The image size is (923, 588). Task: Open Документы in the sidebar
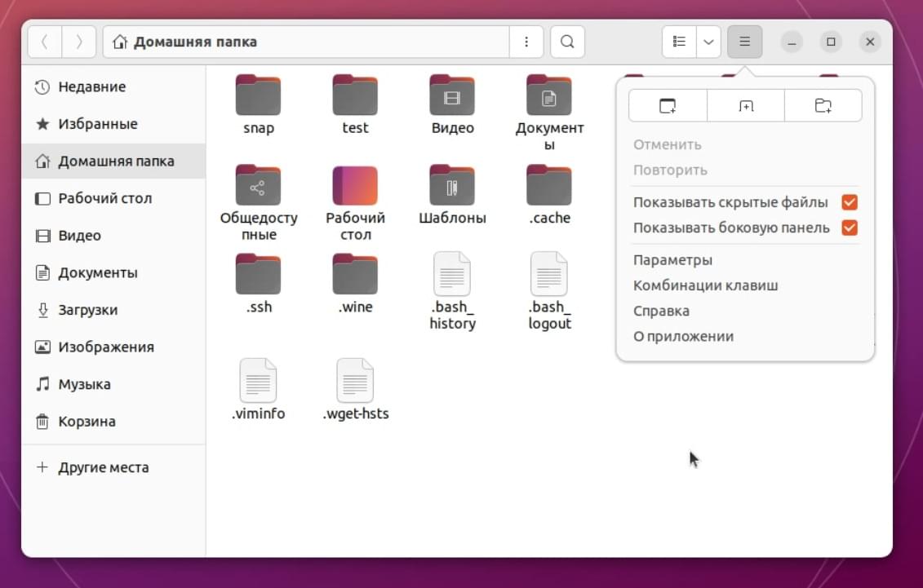click(113, 273)
